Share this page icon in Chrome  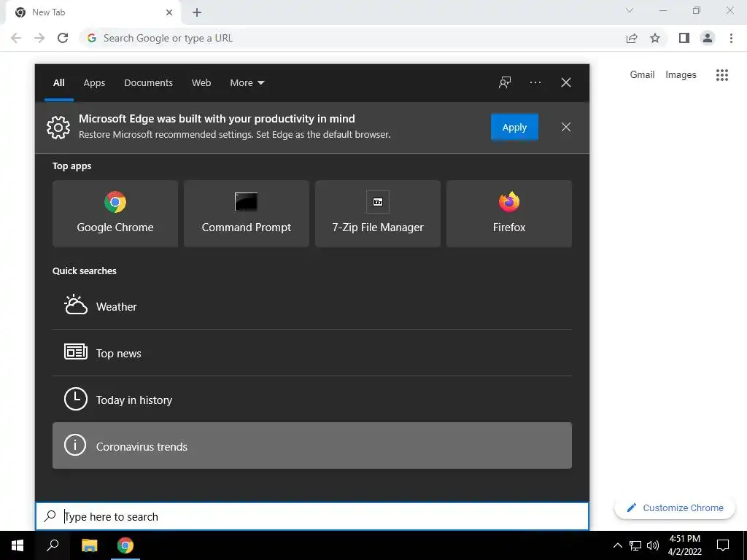pyautogui.click(x=632, y=38)
